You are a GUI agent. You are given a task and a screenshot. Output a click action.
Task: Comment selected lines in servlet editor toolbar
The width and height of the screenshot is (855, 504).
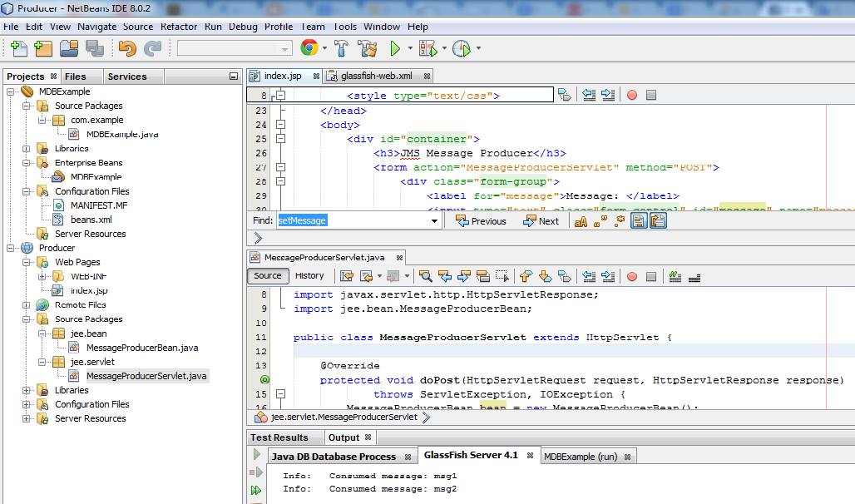[675, 277]
